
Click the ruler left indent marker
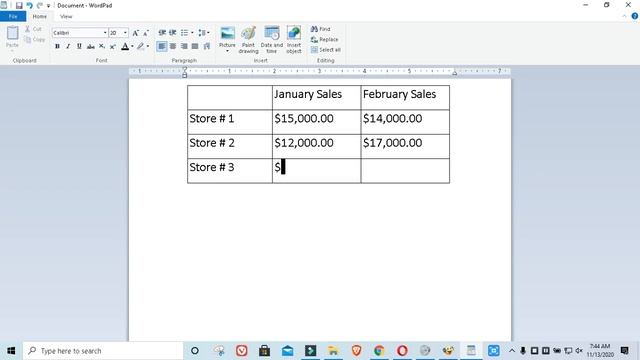(x=184, y=72)
